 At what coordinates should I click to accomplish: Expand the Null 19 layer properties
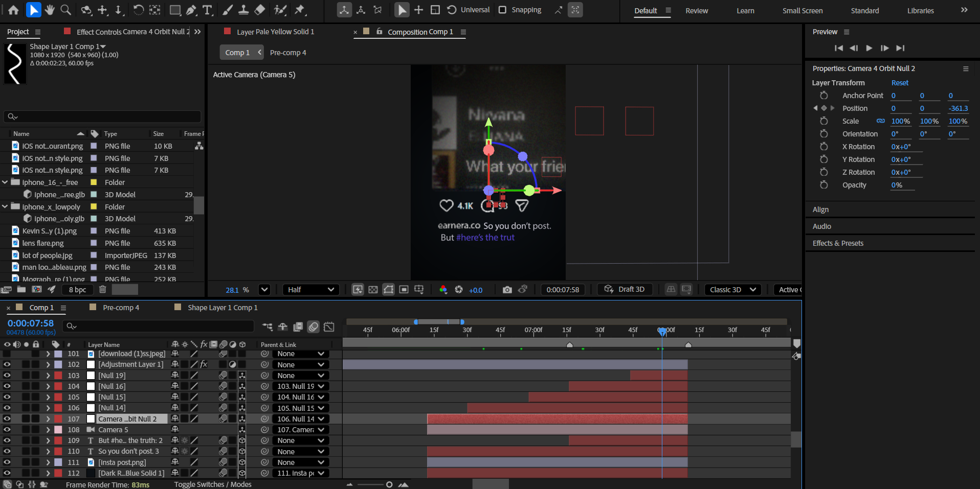pos(48,376)
